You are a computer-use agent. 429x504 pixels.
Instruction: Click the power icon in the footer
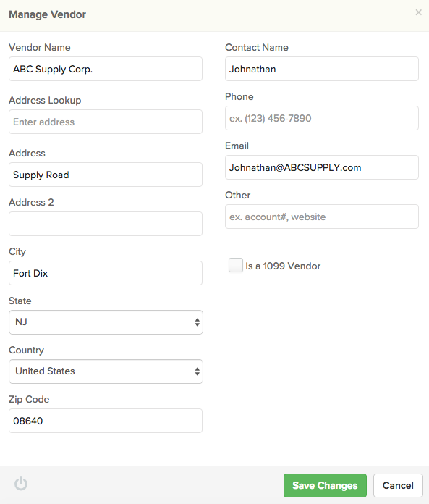(x=21, y=484)
